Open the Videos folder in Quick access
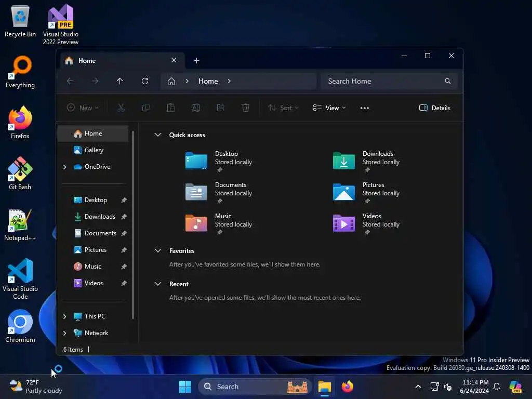 coord(366,223)
